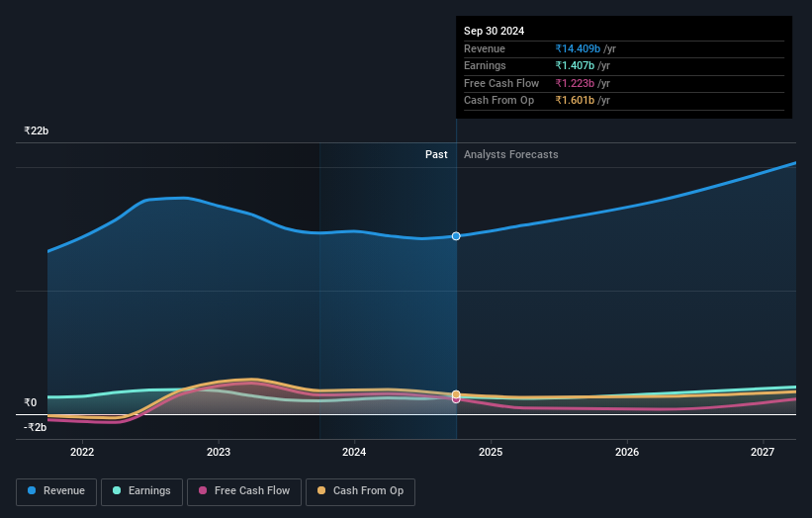Toggle the Revenue legend button
Screen dimensions: 812x518
click(x=56, y=491)
